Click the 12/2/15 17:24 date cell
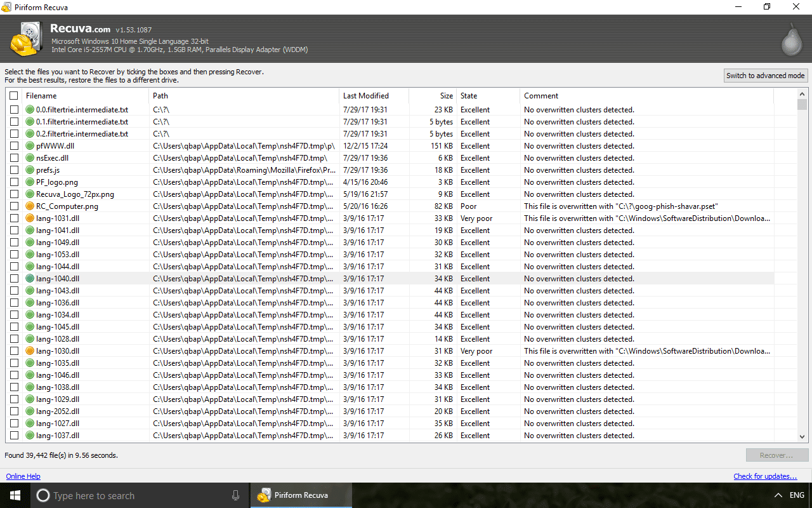The width and height of the screenshot is (812, 508). (365, 146)
